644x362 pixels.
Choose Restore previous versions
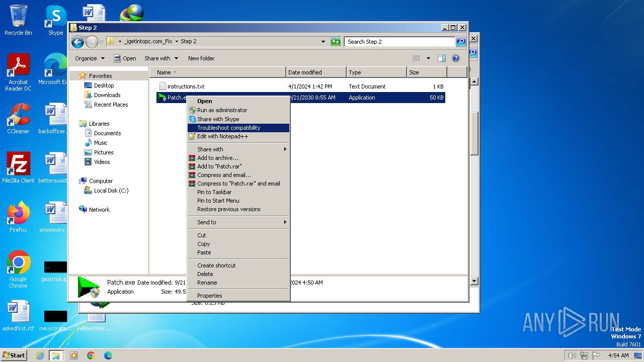point(238,209)
